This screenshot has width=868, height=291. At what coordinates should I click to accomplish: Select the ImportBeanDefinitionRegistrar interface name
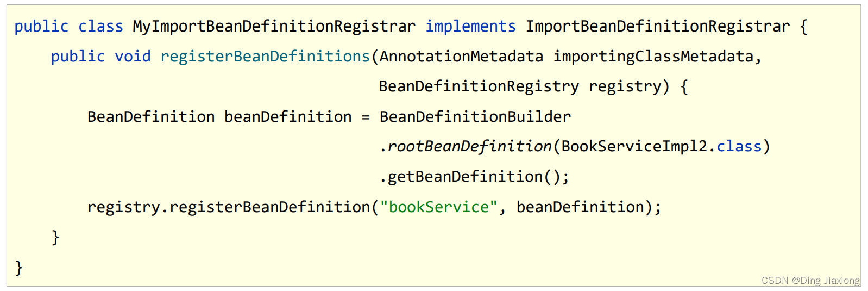[658, 26]
